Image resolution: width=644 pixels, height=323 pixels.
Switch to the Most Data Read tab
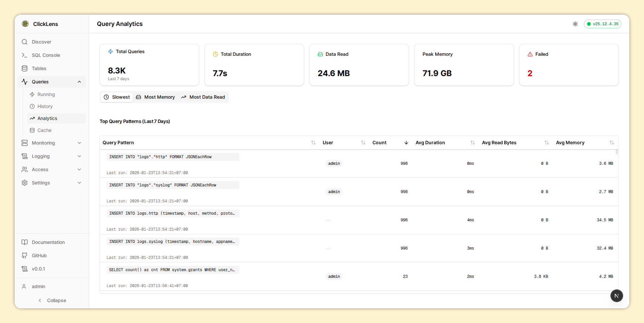[203, 97]
